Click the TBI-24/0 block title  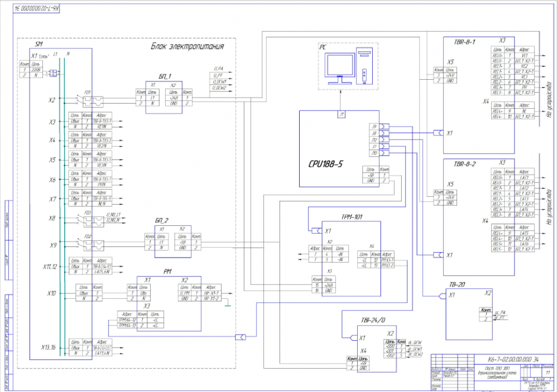373,320
